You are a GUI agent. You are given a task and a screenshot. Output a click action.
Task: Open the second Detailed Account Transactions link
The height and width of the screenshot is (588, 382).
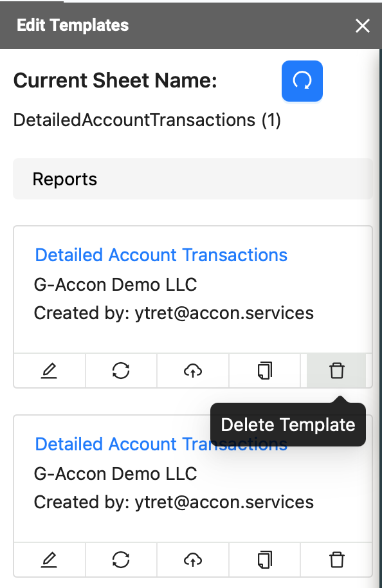coord(161,444)
